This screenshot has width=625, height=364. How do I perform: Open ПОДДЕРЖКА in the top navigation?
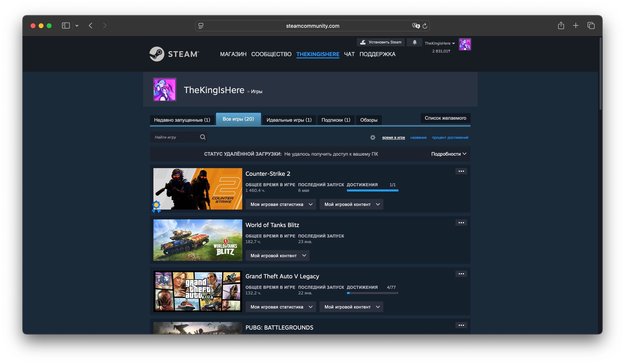pyautogui.click(x=377, y=54)
